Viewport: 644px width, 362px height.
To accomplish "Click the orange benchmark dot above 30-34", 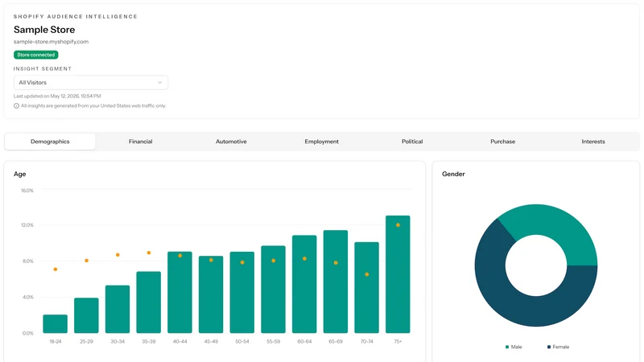I will tap(118, 255).
